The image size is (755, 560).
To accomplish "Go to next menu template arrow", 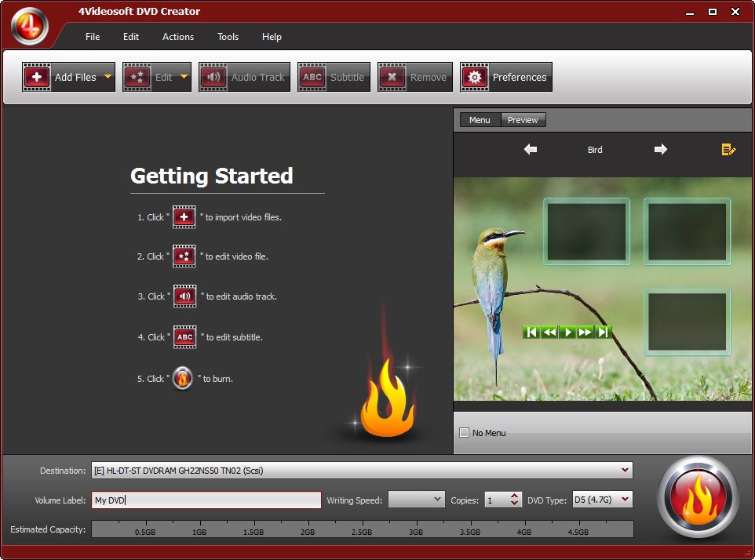I will click(x=661, y=149).
